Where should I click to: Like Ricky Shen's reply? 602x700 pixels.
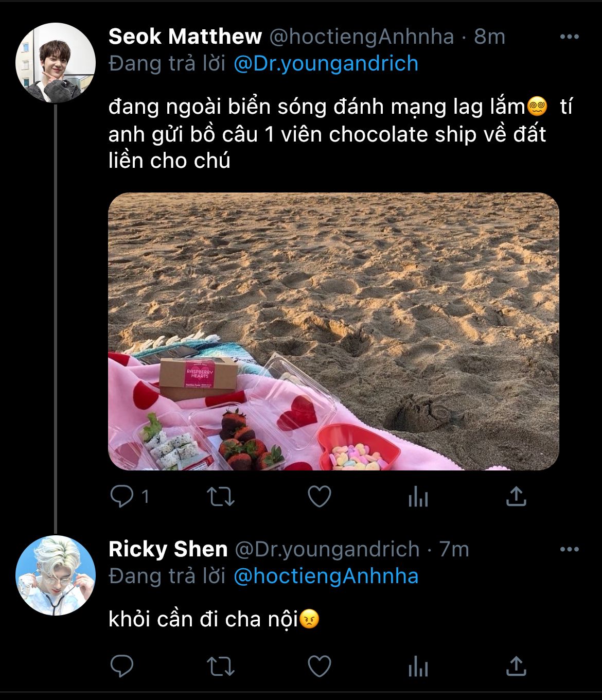point(319,667)
